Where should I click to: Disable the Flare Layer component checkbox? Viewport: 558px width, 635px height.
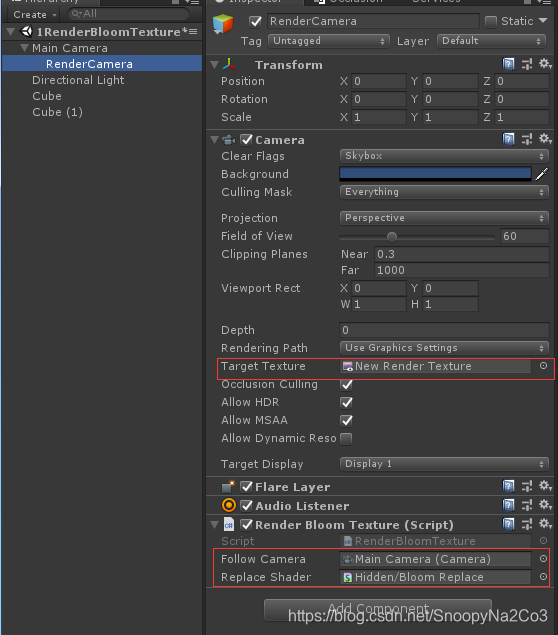247,486
